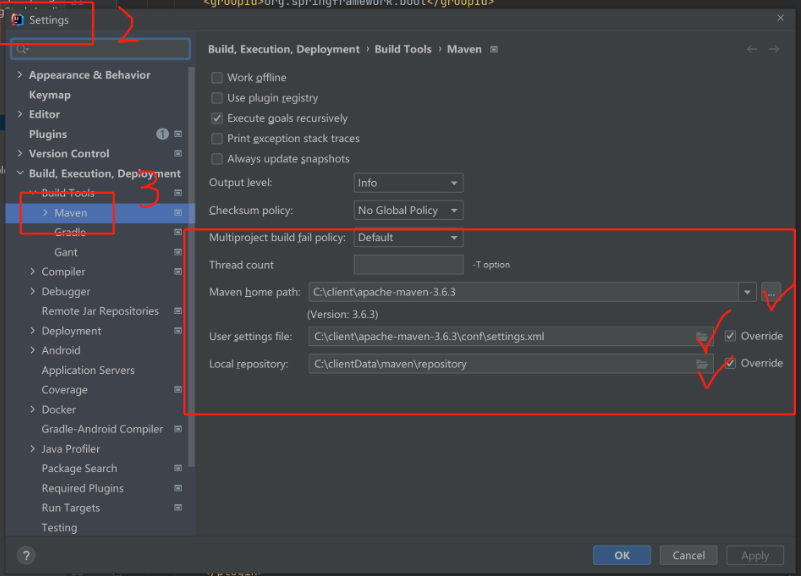Click the project icon beside Run Targets
801x576 pixels.
pyautogui.click(x=178, y=508)
